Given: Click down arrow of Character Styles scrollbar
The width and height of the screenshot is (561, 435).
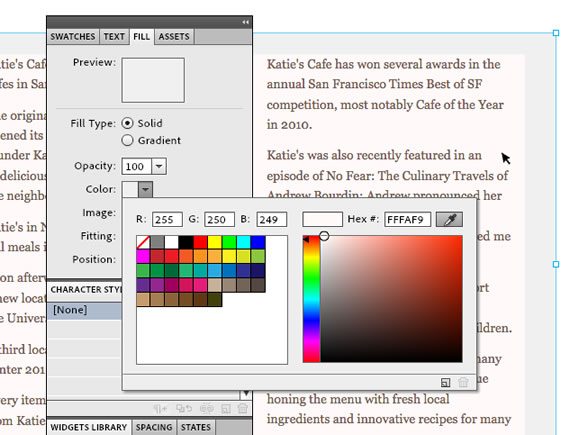Looking at the screenshot, I should [246, 394].
